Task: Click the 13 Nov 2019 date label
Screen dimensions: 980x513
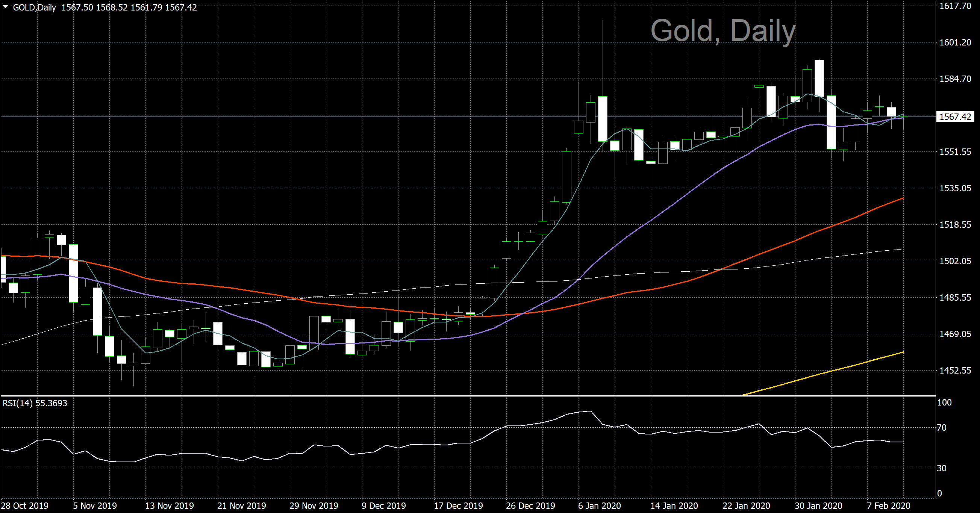Action: pyautogui.click(x=170, y=506)
